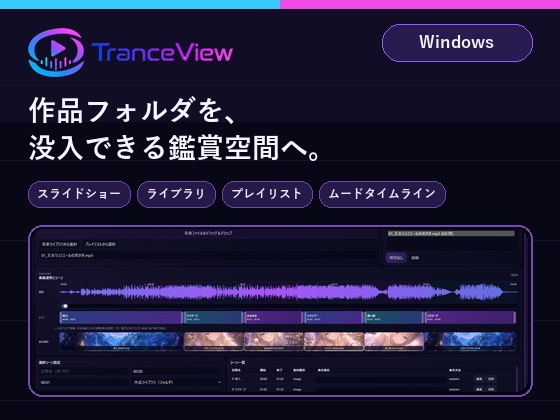Click the white playback position slider knob
The image size is (560, 420).
click(x=65, y=306)
